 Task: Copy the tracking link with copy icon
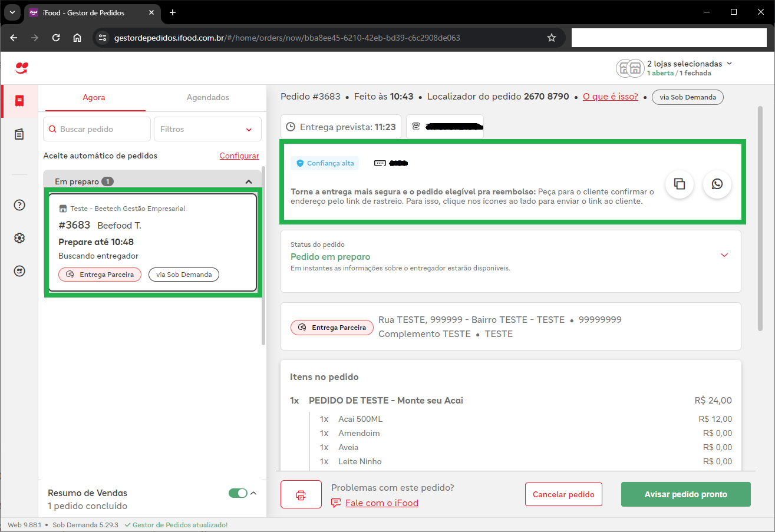(680, 184)
